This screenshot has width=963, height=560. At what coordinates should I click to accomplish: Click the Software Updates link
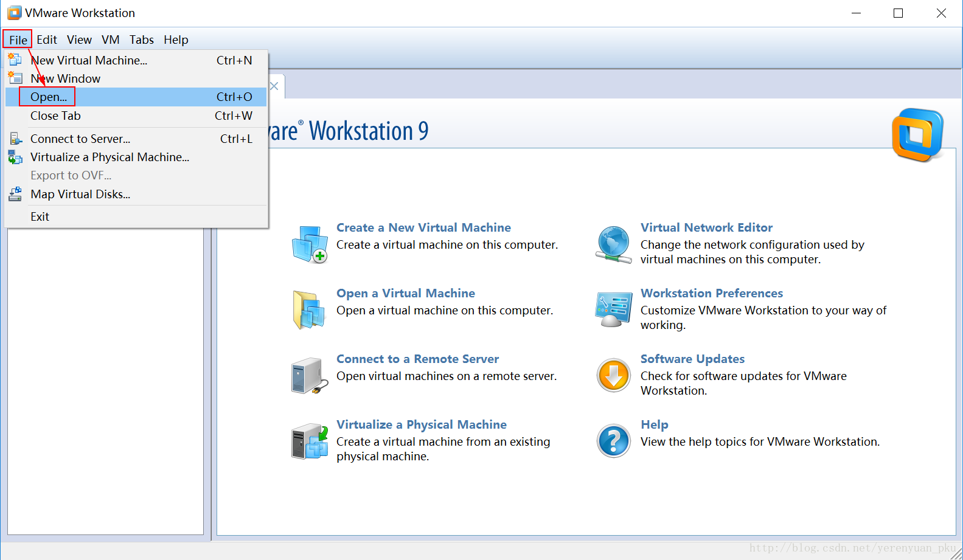pos(692,359)
